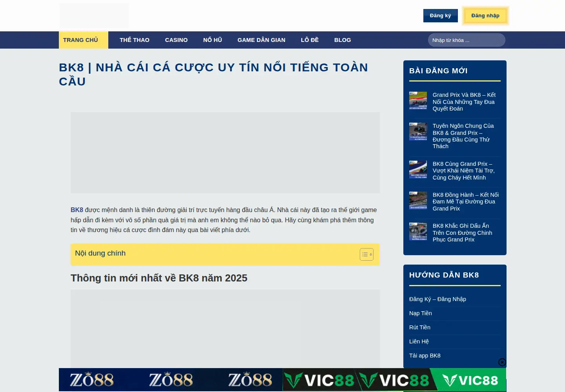Select GAME DÂN GIAN menu item
Image resolution: width=565 pixels, height=392 pixels.
pyautogui.click(x=261, y=40)
